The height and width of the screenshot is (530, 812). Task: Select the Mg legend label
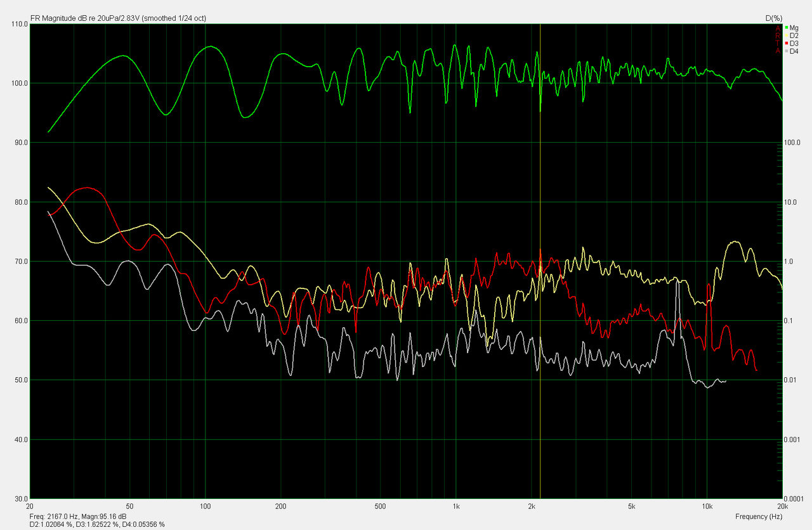click(794, 28)
